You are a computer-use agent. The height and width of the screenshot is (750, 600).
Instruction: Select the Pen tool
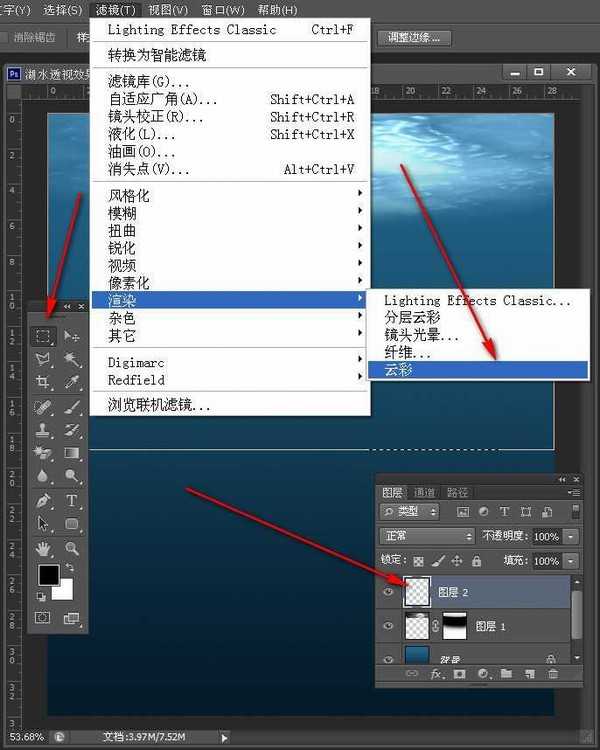tap(43, 500)
